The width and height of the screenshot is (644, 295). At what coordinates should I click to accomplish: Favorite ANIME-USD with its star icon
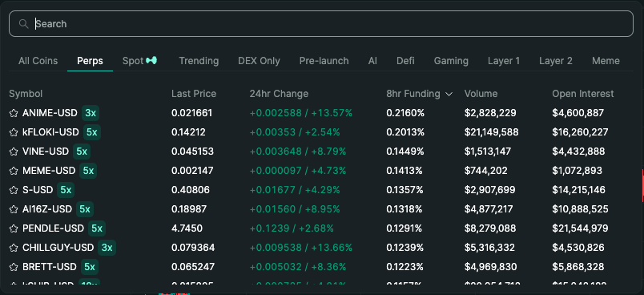coord(14,113)
